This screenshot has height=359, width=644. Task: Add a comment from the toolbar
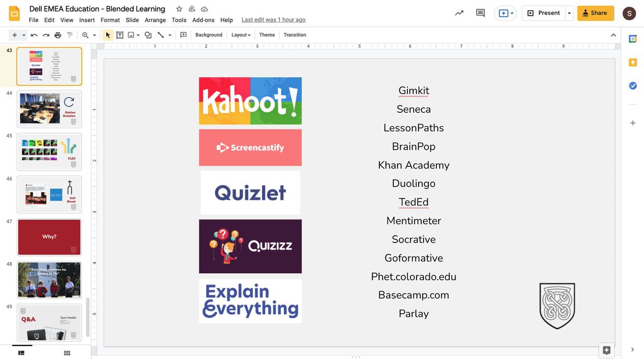[x=184, y=35]
